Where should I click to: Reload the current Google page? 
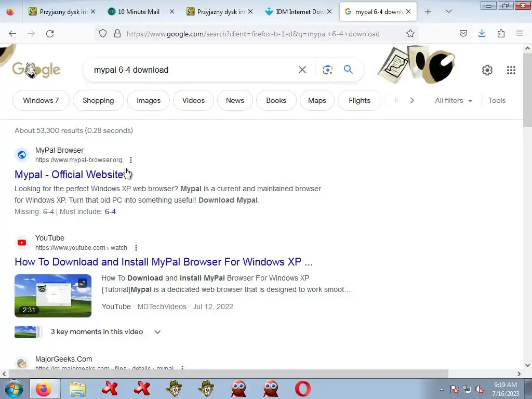(50, 34)
